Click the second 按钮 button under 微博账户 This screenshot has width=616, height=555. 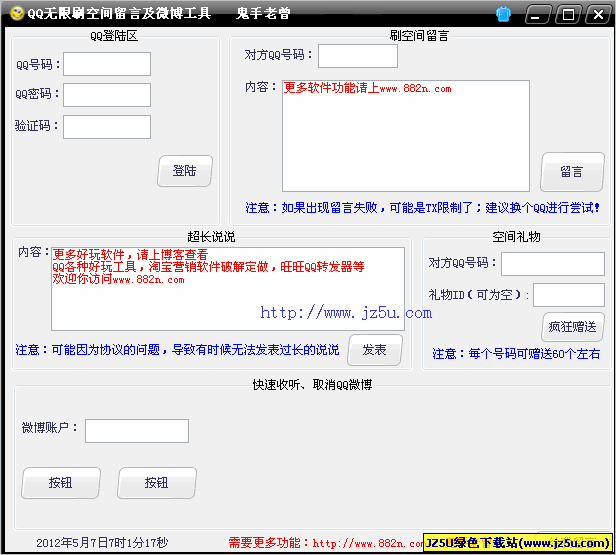(x=157, y=483)
